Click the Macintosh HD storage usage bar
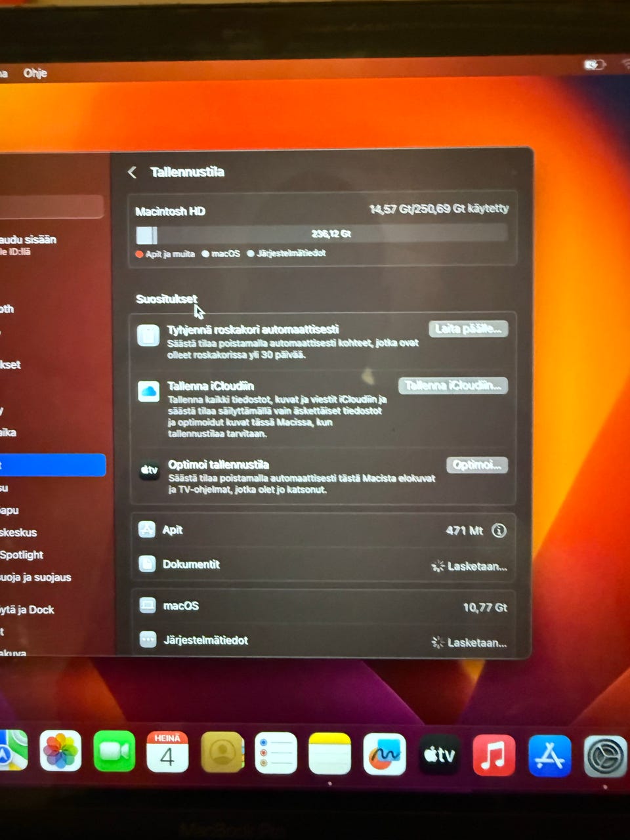This screenshot has width=630, height=840. (x=322, y=234)
